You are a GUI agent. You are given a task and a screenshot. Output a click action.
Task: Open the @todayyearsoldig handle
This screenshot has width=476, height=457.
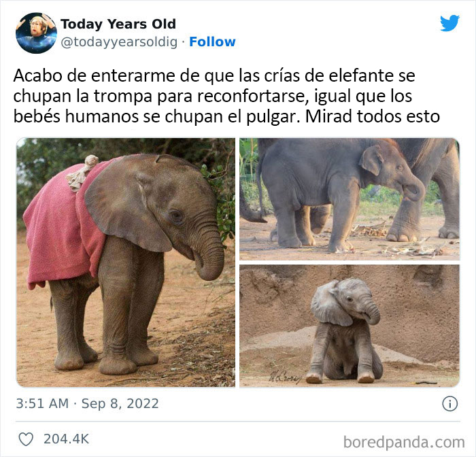(x=119, y=42)
